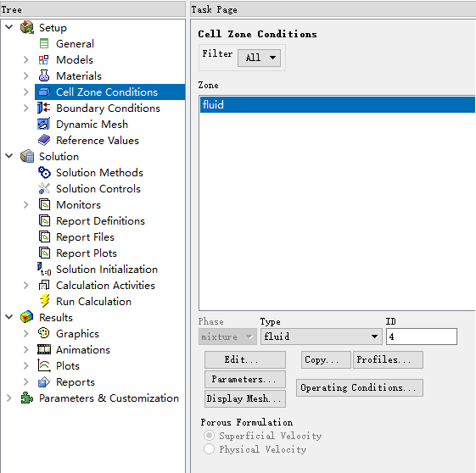
Task: Click the Parameters & Customization puzzle icon
Action: click(26, 398)
